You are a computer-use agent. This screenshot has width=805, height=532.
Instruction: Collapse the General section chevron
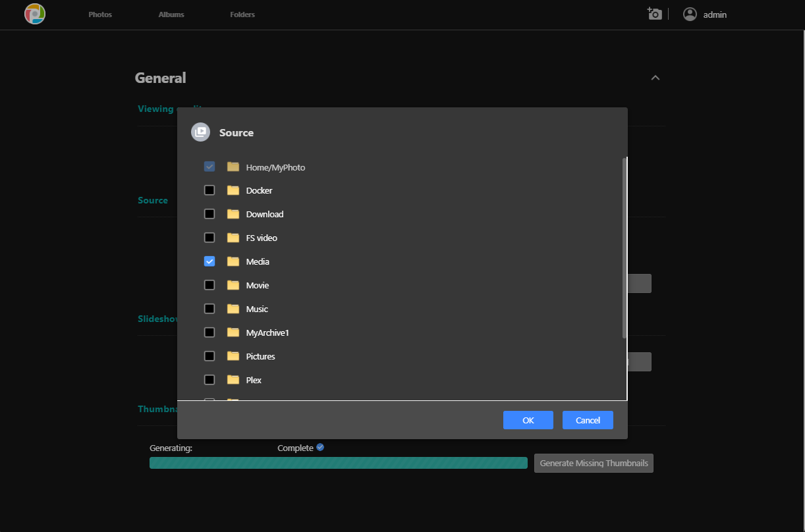point(655,78)
